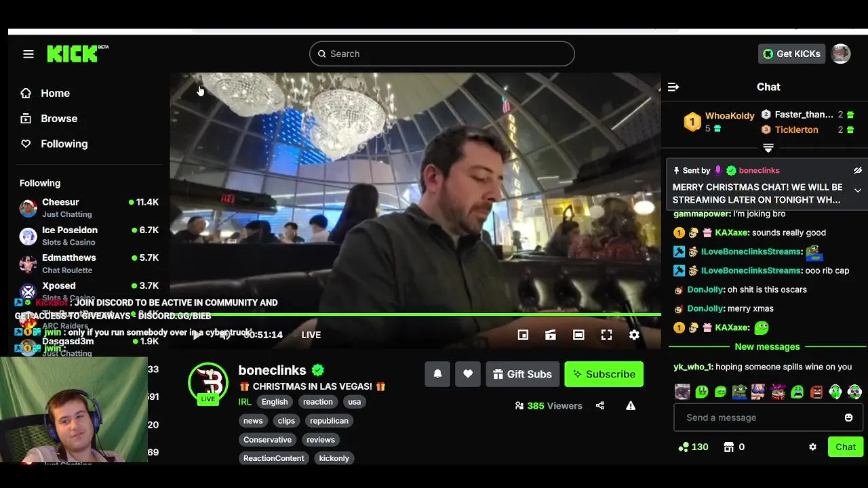Image resolution: width=868 pixels, height=488 pixels.
Task: Open the Cheesur followed channel
Action: pyautogui.click(x=89, y=207)
